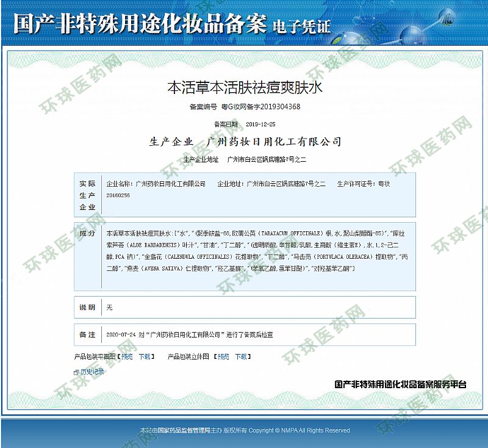The height and width of the screenshot is (448, 488).
Task: Click the ingredients list text block
Action: [x=256, y=251]
